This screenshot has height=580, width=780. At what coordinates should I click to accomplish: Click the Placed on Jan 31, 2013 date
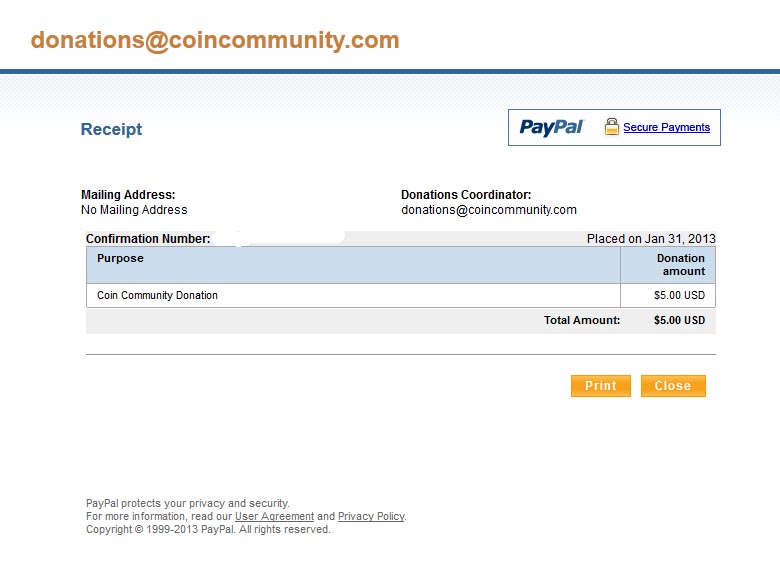pos(651,239)
